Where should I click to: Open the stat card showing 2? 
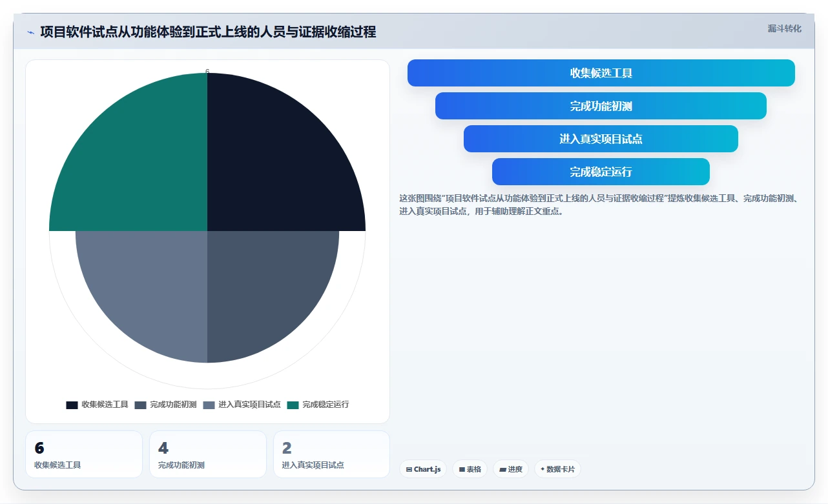(331, 454)
